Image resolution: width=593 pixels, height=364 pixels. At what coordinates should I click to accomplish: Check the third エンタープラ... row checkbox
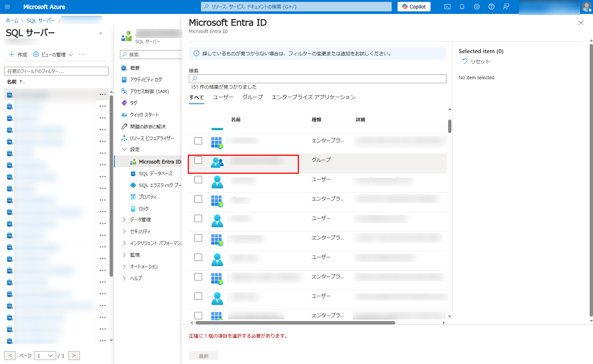(x=198, y=238)
